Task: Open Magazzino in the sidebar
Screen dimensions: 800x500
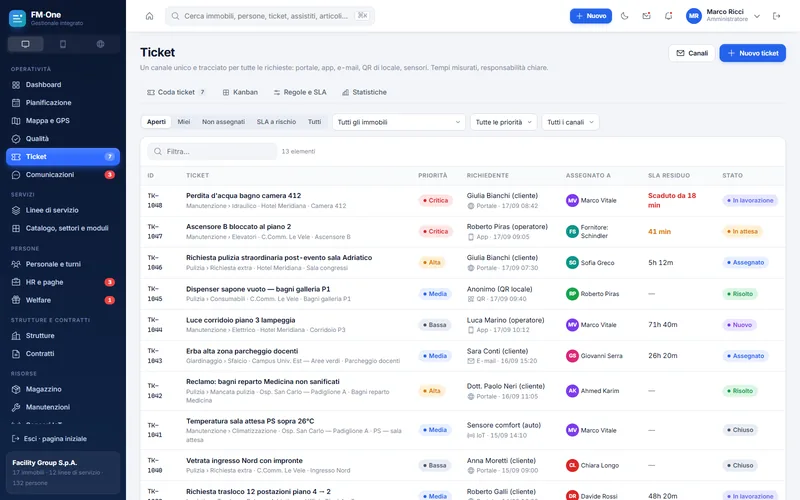Action: click(63, 389)
